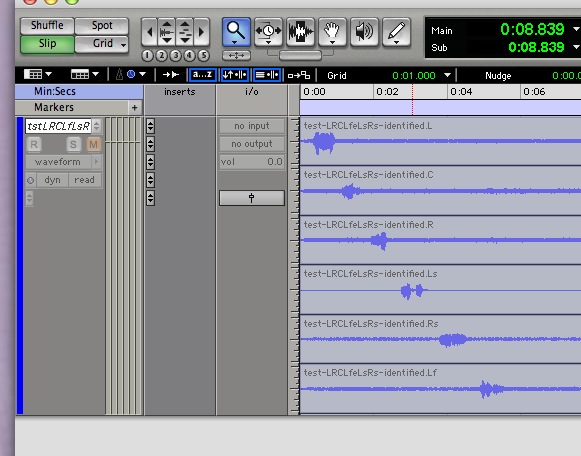Open track view selector showing waveform
This screenshot has height=456, width=581.
coord(63,162)
